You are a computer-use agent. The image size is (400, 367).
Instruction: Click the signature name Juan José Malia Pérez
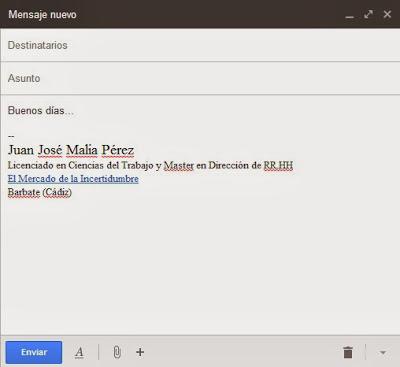click(x=71, y=150)
